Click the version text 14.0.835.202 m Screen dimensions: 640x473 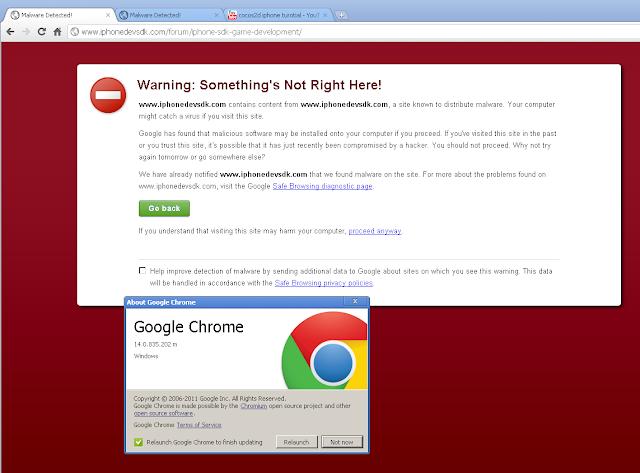point(156,344)
